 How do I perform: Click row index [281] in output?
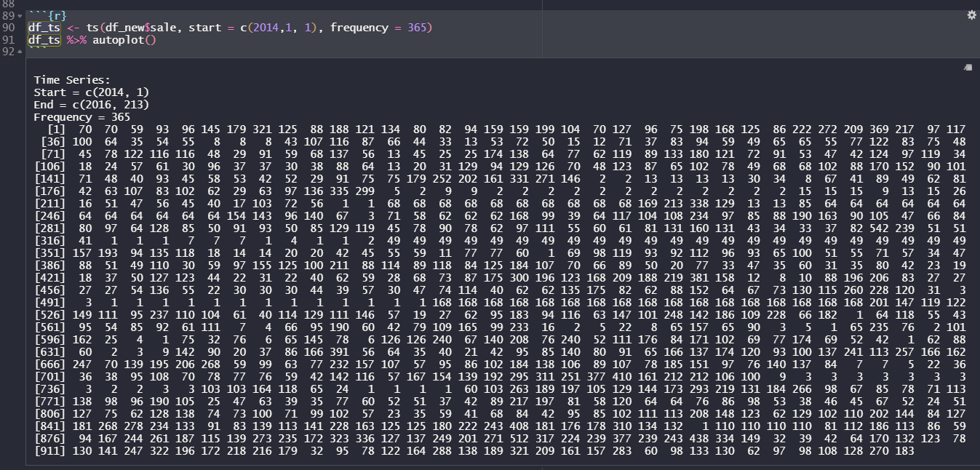pyautogui.click(x=49, y=228)
